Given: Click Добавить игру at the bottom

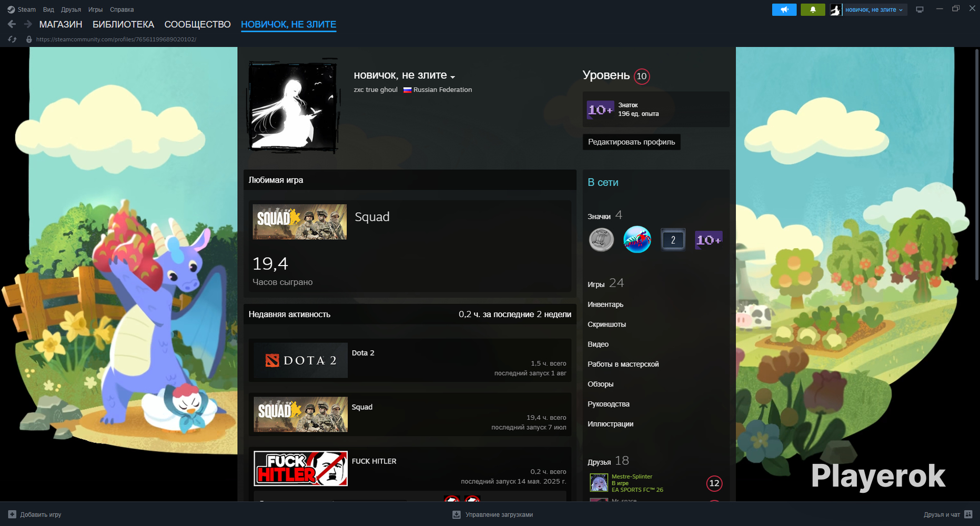Looking at the screenshot, I should (x=41, y=514).
